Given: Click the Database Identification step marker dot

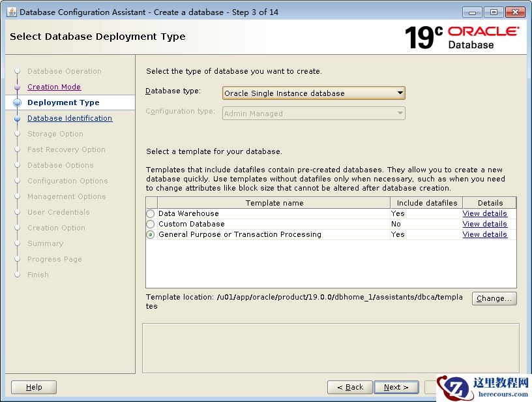Looking at the screenshot, I should point(18,119).
